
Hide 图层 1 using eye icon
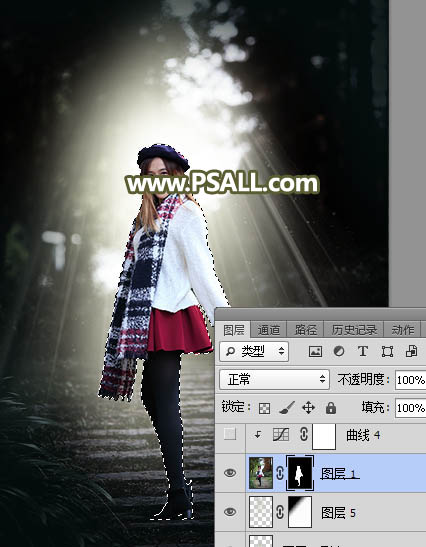point(230,473)
